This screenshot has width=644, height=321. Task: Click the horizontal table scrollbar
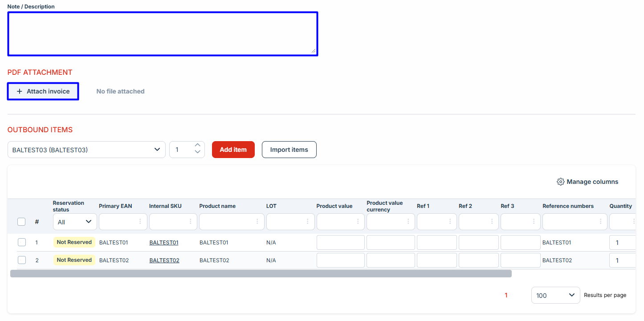coord(261,273)
